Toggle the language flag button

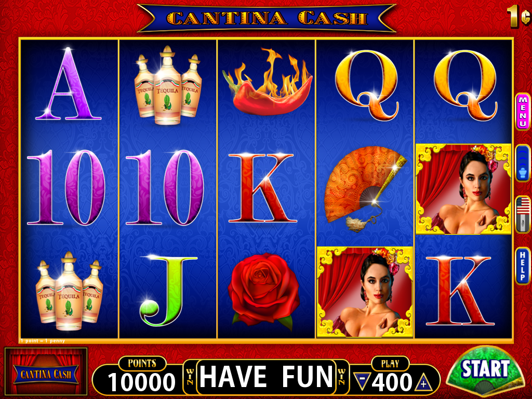[x=523, y=215]
